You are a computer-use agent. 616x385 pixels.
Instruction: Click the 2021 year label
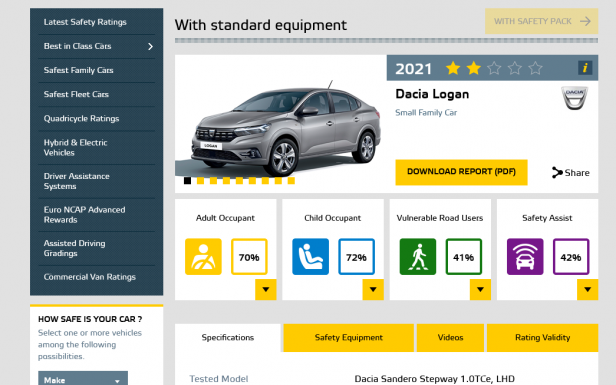[413, 69]
